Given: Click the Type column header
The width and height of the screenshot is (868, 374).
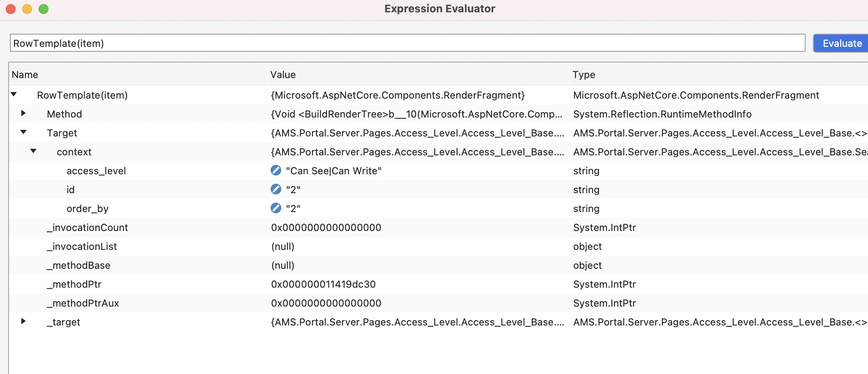Looking at the screenshot, I should click(584, 74).
